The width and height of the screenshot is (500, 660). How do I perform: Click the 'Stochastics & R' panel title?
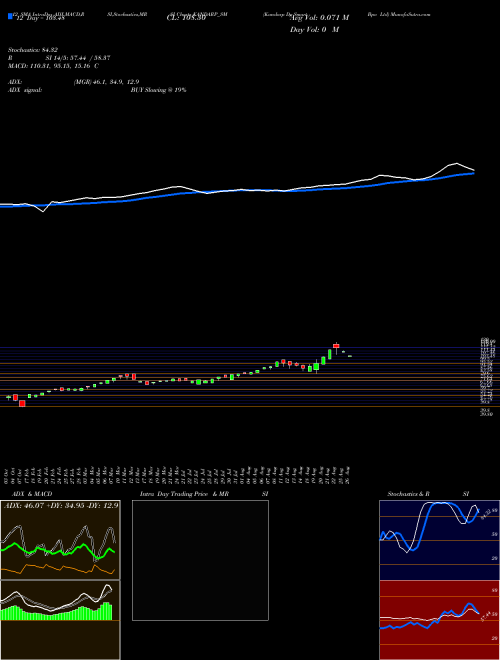pyautogui.click(x=409, y=494)
